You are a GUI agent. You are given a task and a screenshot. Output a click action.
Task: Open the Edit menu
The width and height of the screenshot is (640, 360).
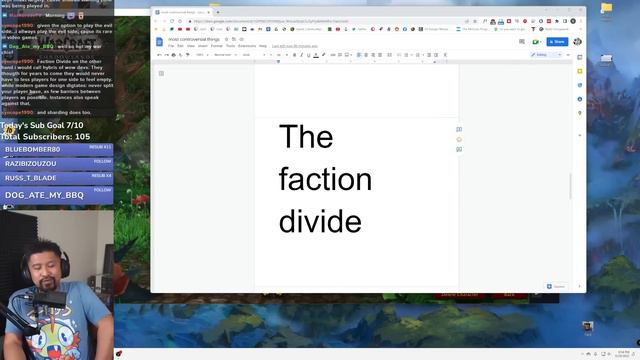click(x=180, y=46)
